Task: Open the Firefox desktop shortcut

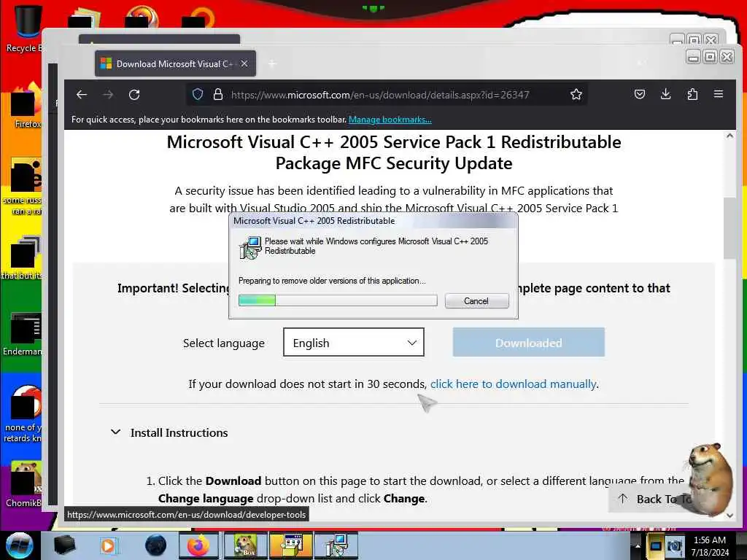Action: coord(27,106)
